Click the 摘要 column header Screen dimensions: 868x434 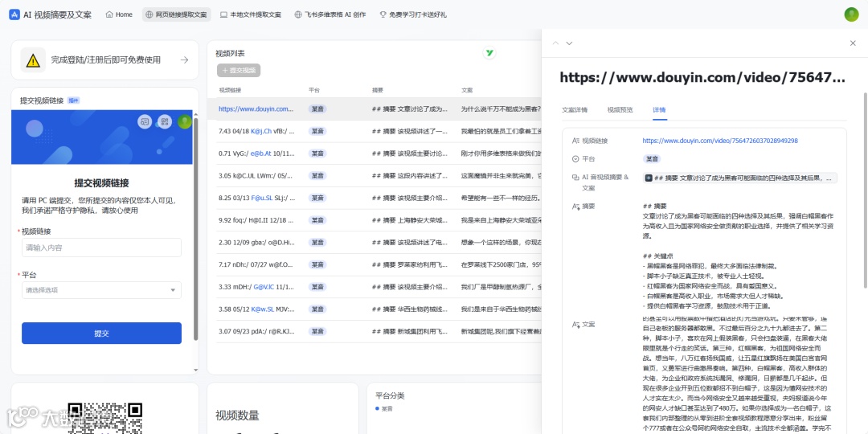tap(378, 90)
